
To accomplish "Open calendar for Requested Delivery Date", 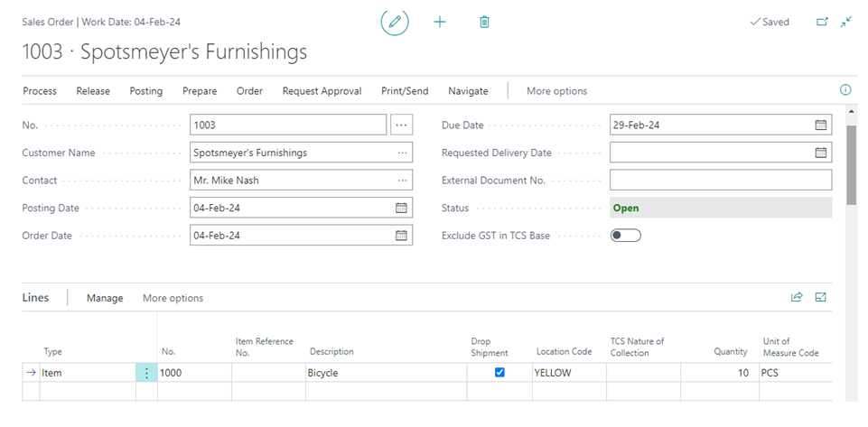I will (x=820, y=153).
